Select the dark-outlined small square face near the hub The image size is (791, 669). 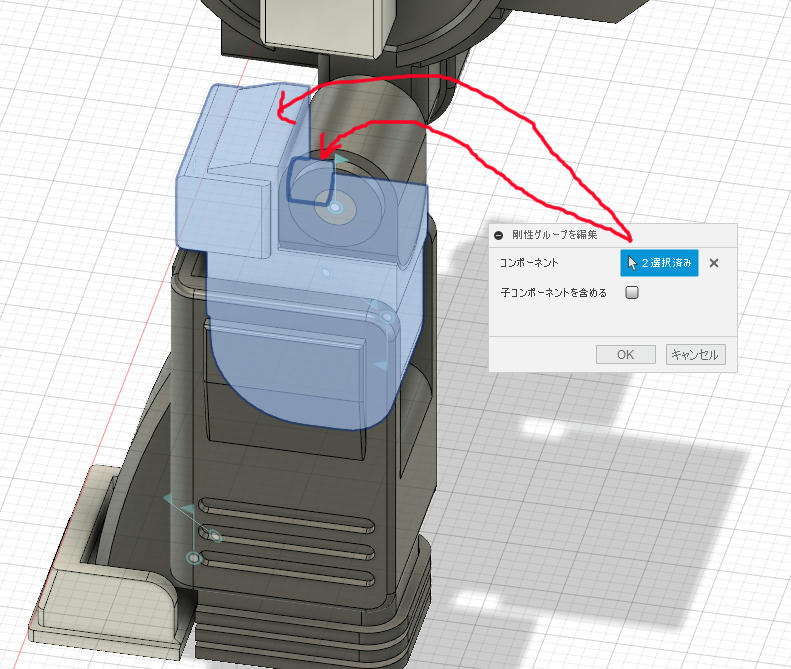(310, 180)
